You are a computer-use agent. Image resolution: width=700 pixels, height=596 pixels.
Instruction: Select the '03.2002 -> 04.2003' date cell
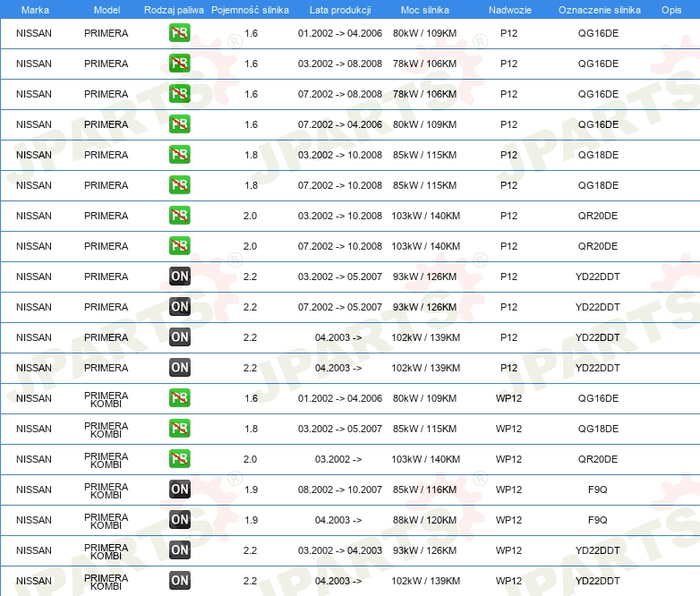340,550
